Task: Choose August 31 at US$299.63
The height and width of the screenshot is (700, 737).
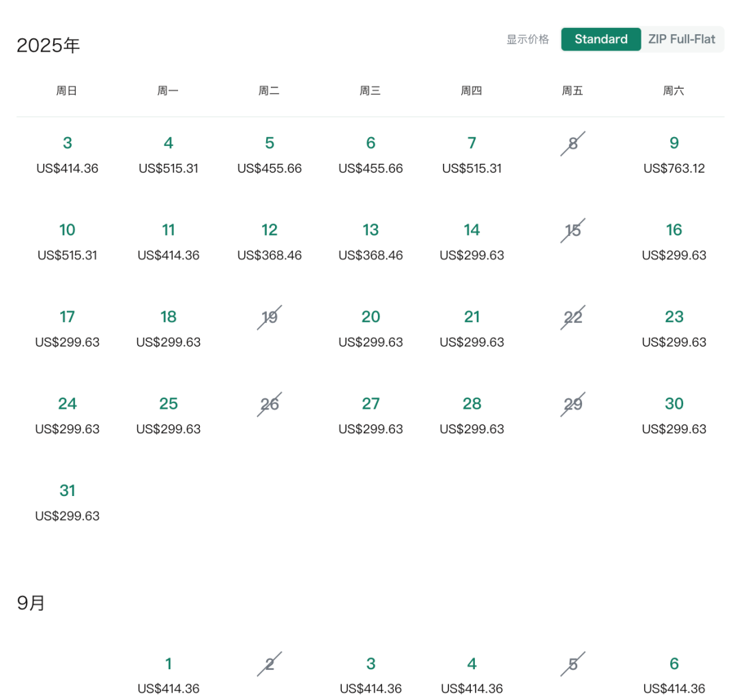Action: (67, 503)
